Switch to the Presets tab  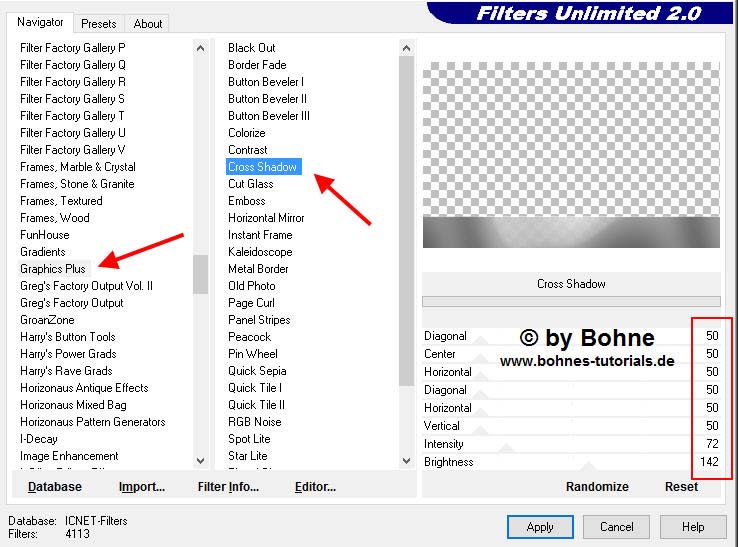point(99,23)
